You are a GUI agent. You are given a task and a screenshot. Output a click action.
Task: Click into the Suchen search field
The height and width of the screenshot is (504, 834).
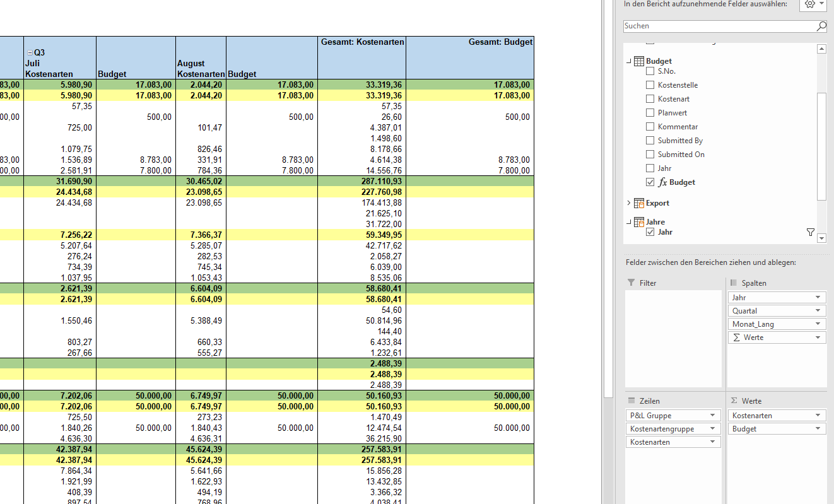719,26
